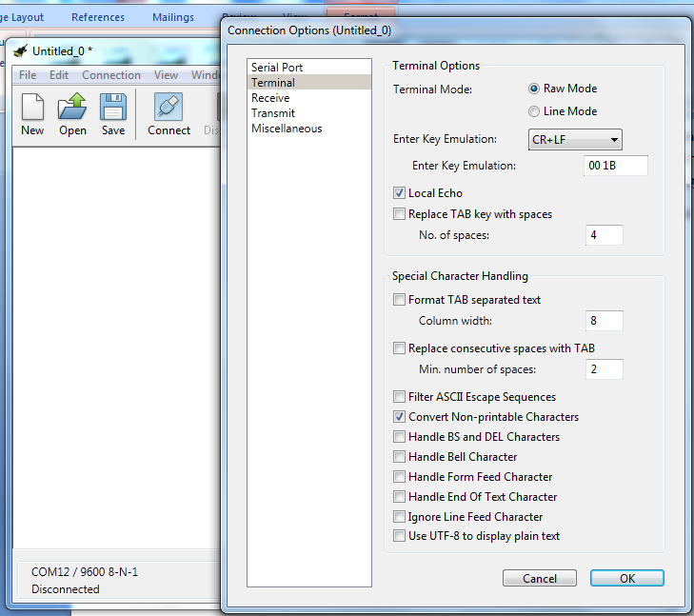Image resolution: width=694 pixels, height=616 pixels.
Task: Click the Save floppy disk icon
Action: tap(113, 107)
